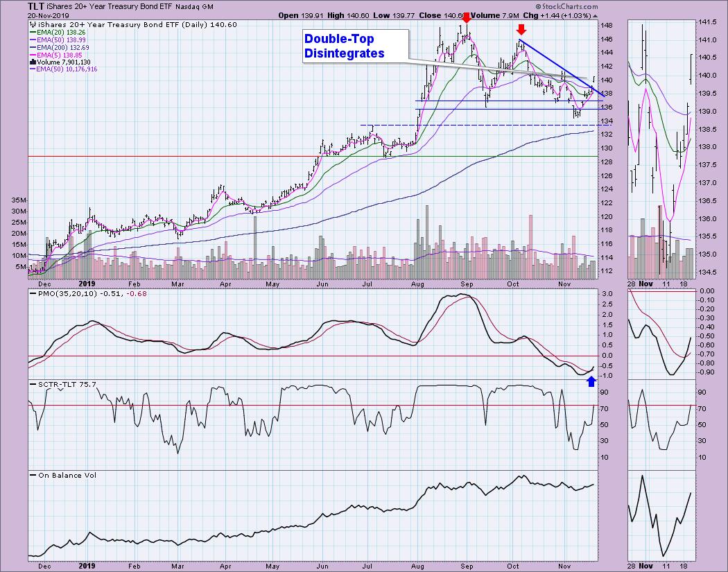This screenshot has width=728, height=572.
Task: Open the ©StockCharts.com attribution
Action: tap(566, 6)
